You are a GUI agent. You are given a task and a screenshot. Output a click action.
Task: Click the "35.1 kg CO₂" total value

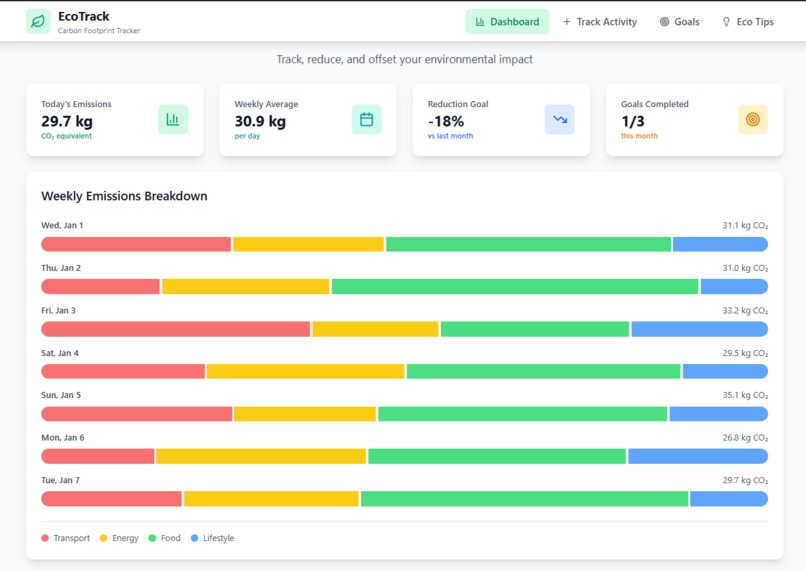point(745,395)
